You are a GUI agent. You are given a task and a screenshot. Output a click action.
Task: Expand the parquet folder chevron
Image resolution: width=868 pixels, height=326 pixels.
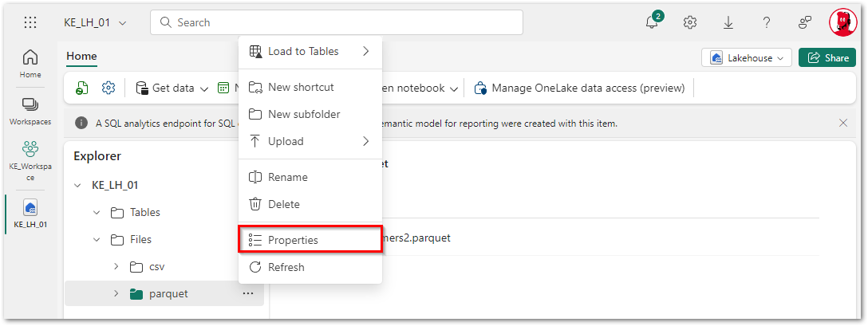116,294
